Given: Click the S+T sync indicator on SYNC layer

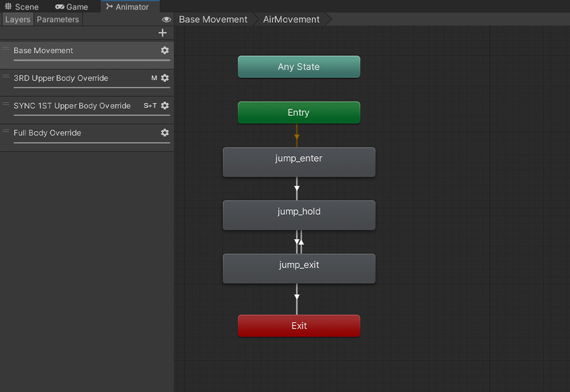Looking at the screenshot, I should (x=150, y=105).
